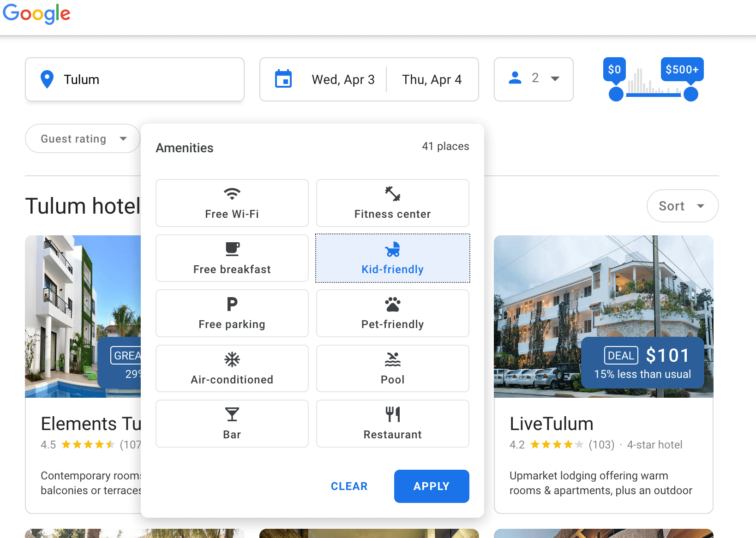Toggle the Air-conditioned amenity filter
Image resolution: width=756 pixels, height=538 pixels.
232,368
